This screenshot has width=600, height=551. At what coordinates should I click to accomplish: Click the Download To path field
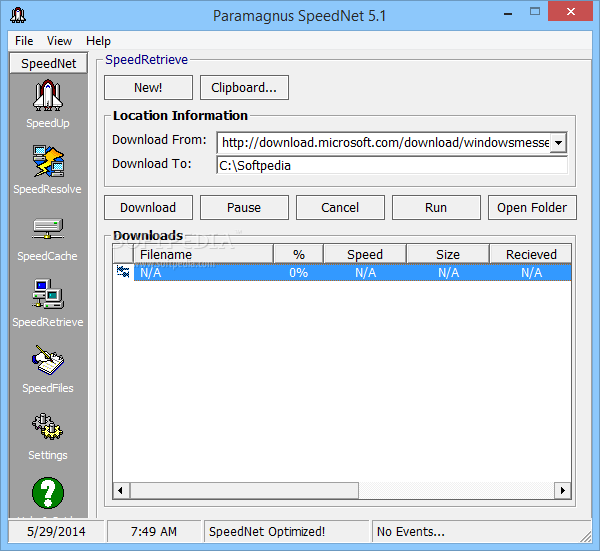(x=392, y=165)
